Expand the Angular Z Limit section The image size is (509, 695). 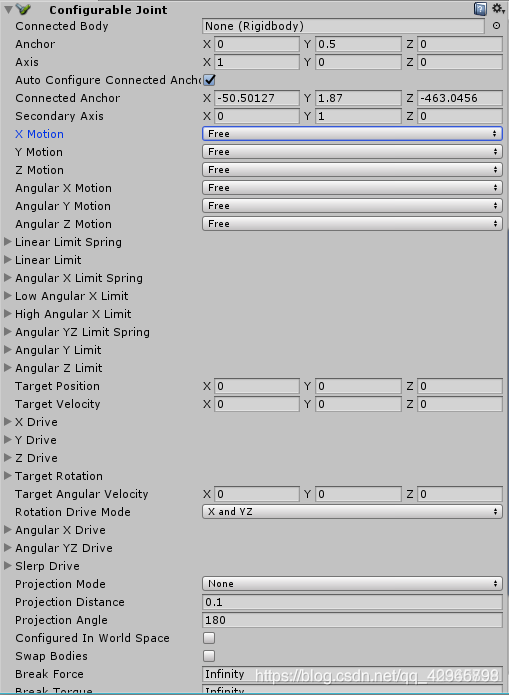tap(8, 368)
